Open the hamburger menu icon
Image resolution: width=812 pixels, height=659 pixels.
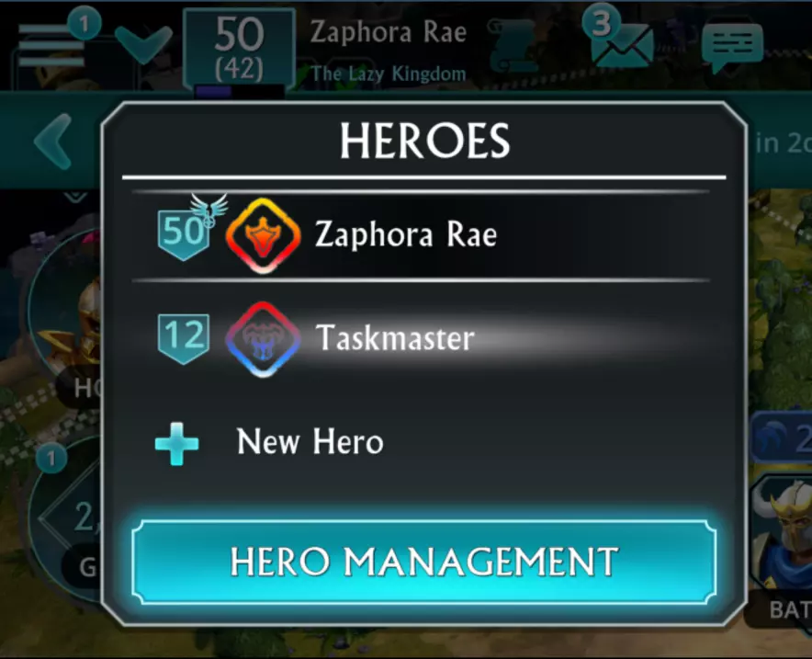pyautogui.click(x=51, y=46)
